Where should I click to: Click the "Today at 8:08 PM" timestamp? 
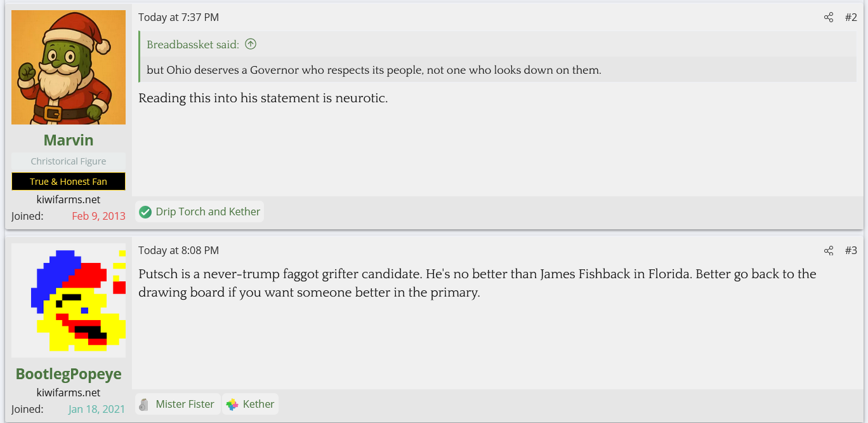tap(178, 251)
